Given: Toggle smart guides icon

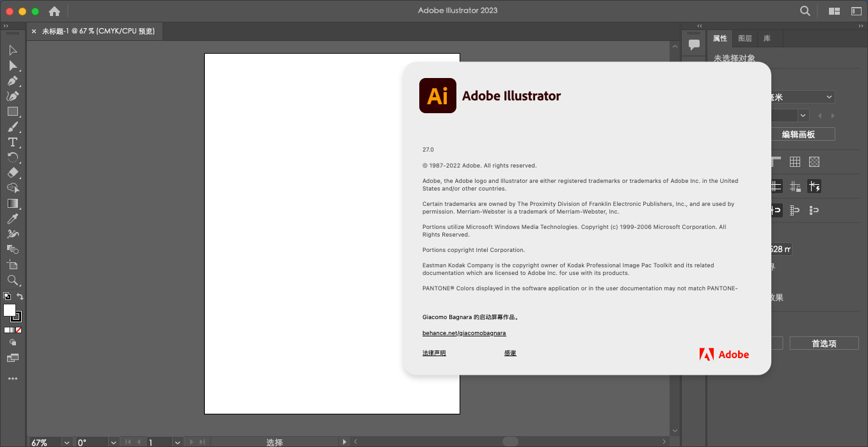Looking at the screenshot, I should point(814,187).
